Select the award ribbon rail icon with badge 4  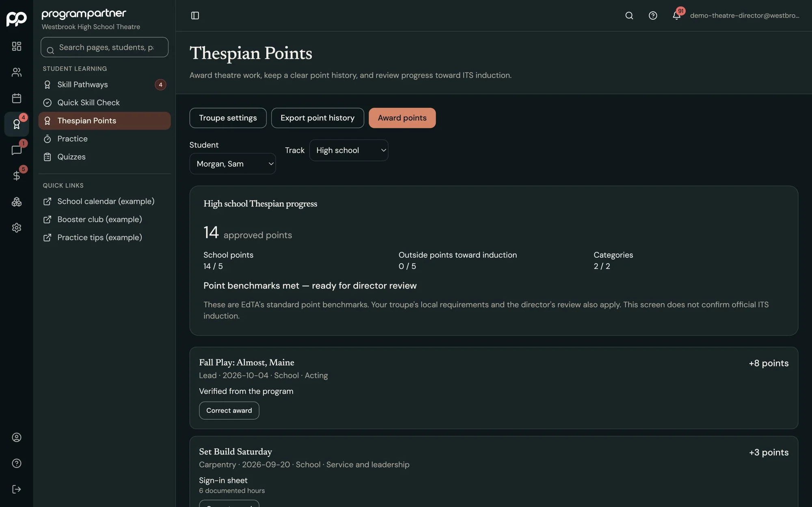click(x=17, y=124)
